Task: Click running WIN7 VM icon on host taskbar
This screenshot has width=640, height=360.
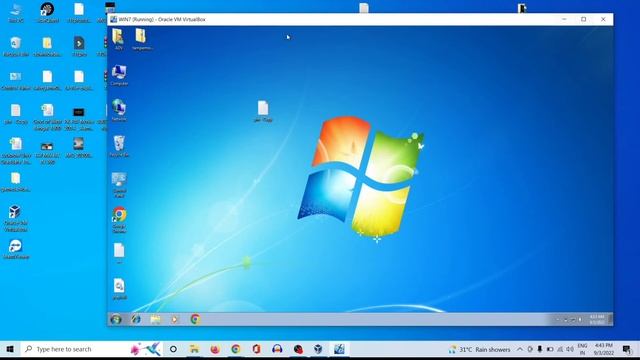Action: tap(339, 349)
